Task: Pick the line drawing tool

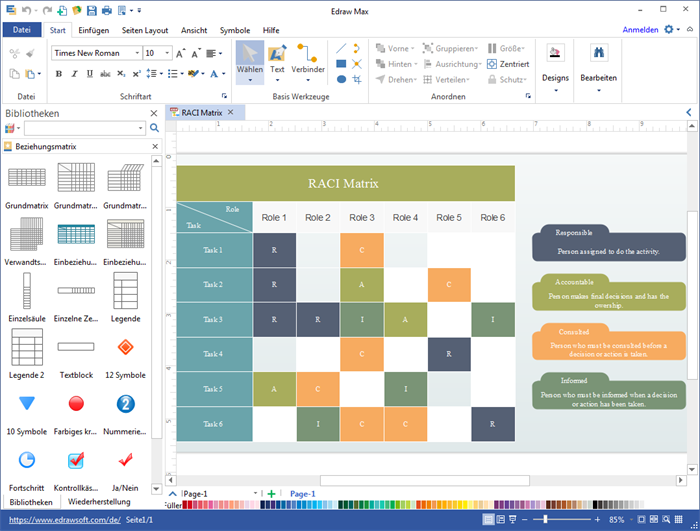Action: pyautogui.click(x=341, y=48)
